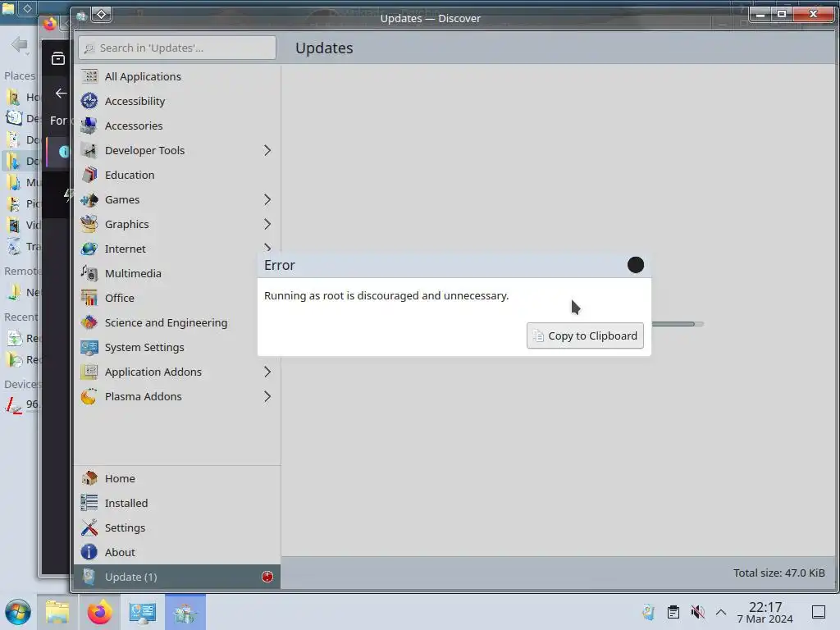Open the Education category
Screen dimensions: 840x630
pyautogui.click(x=177, y=176)
